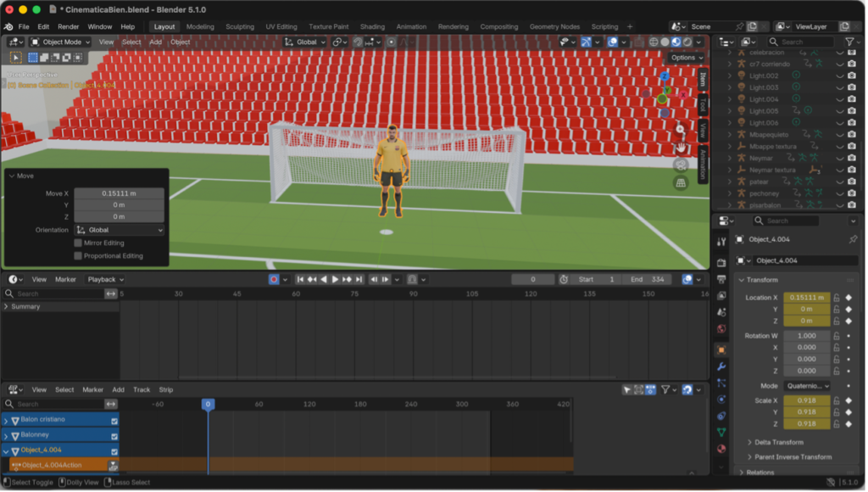Click the Move X value field
This screenshot has width=868, height=492.
[x=119, y=193]
